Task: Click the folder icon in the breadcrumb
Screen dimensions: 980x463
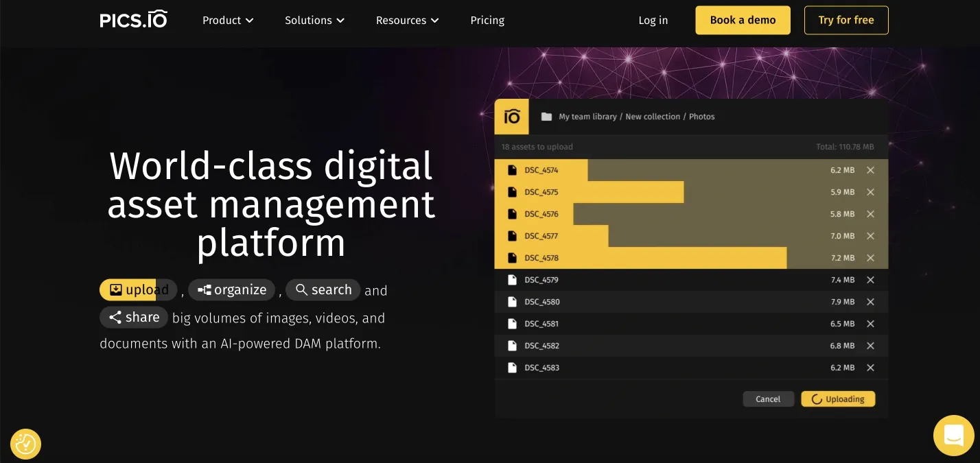Action: [x=546, y=117]
